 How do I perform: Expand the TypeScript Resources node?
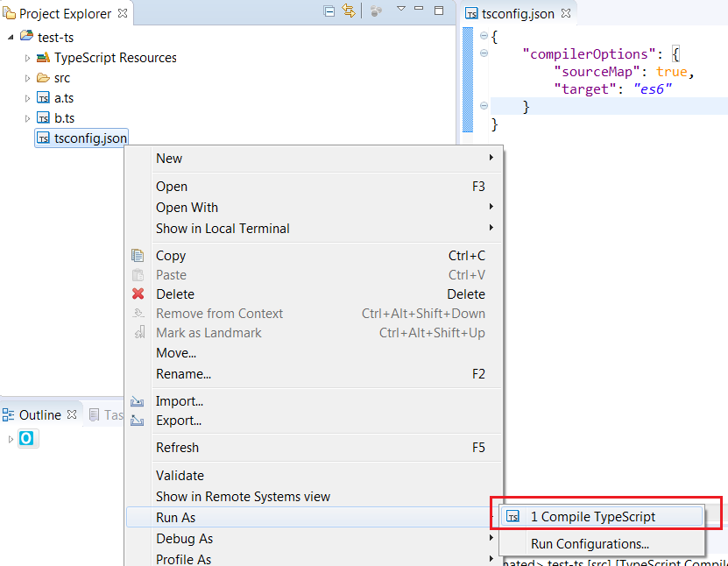pyautogui.click(x=27, y=57)
